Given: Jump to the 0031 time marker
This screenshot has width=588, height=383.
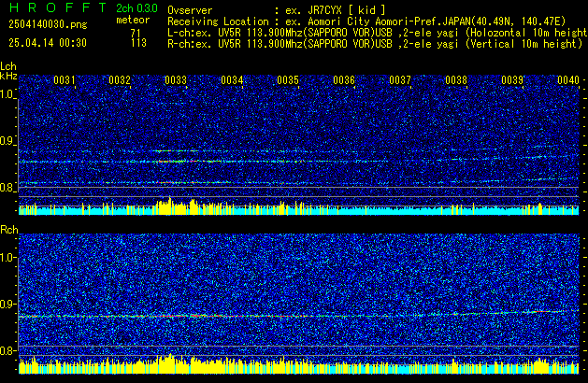Looking at the screenshot, I should point(65,80).
